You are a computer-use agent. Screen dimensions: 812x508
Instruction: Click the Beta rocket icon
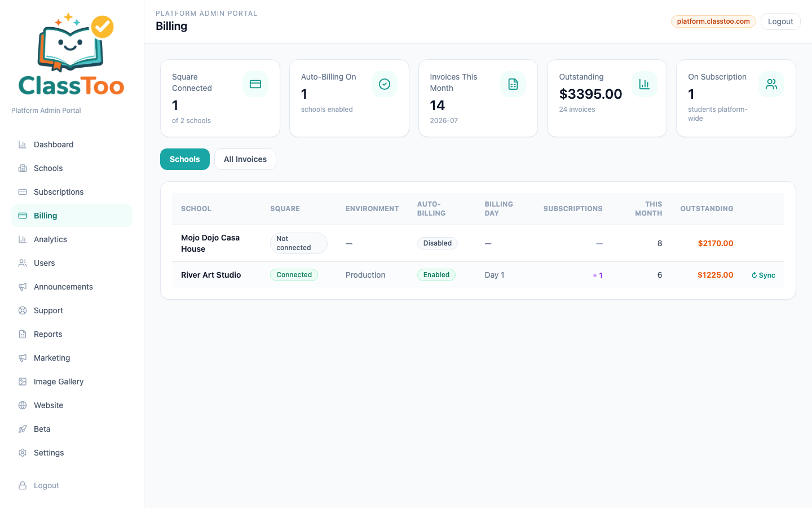click(x=23, y=429)
